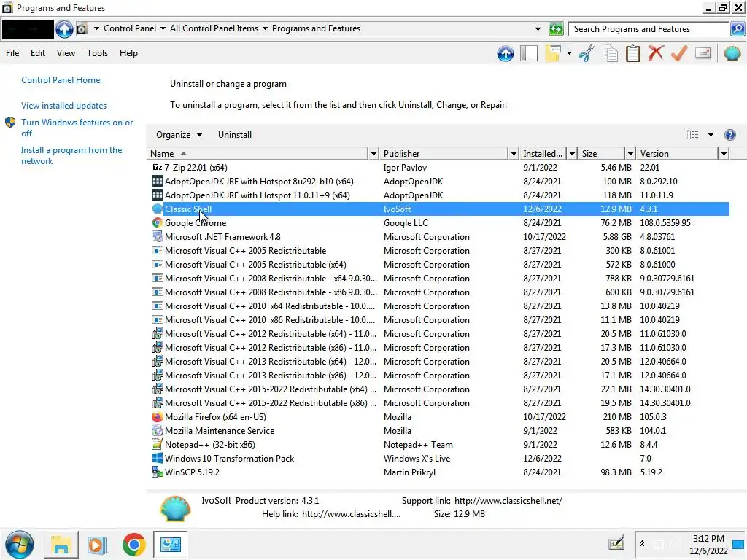The image size is (747, 560).
Task: Click Windows 10 Transformation Pack icon
Action: point(158,458)
